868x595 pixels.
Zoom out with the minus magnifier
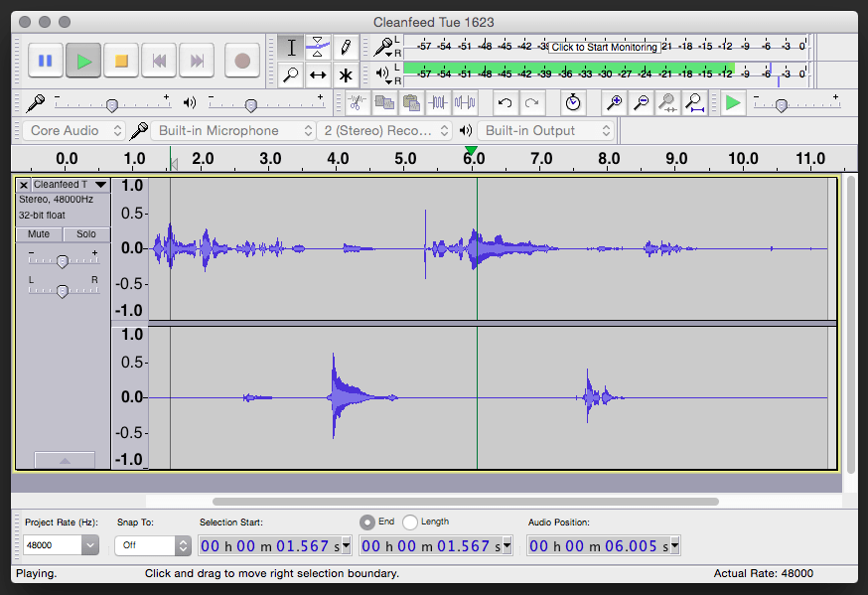coord(641,103)
